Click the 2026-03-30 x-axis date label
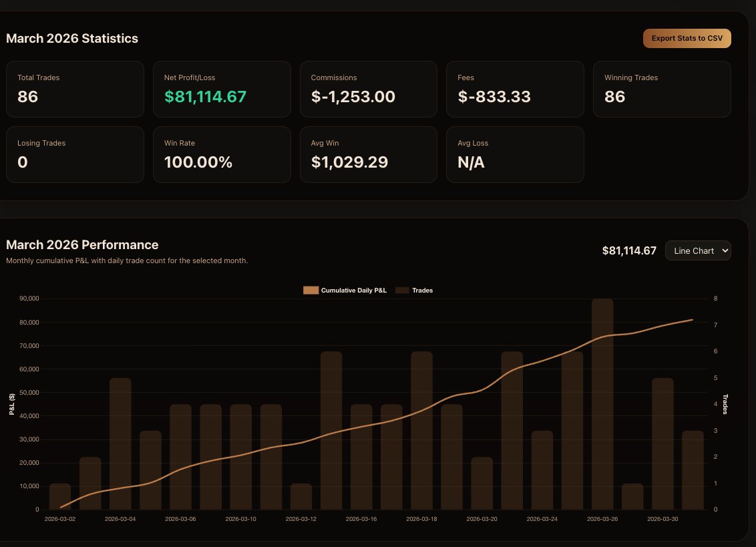 click(663, 519)
